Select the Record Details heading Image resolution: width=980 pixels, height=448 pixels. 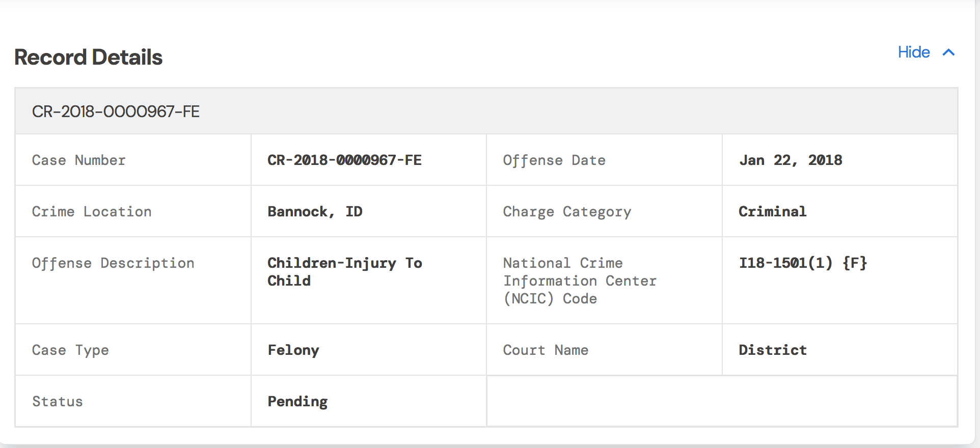(x=88, y=57)
